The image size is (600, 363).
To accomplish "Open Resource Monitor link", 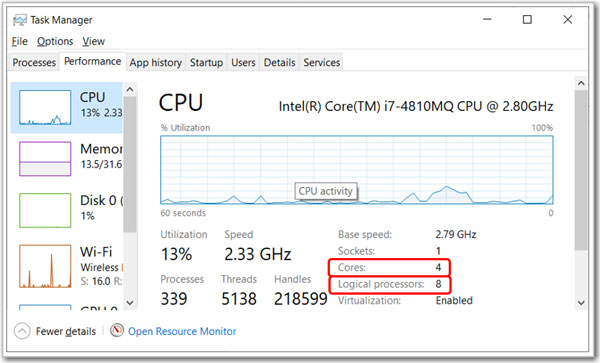I will tap(182, 331).
